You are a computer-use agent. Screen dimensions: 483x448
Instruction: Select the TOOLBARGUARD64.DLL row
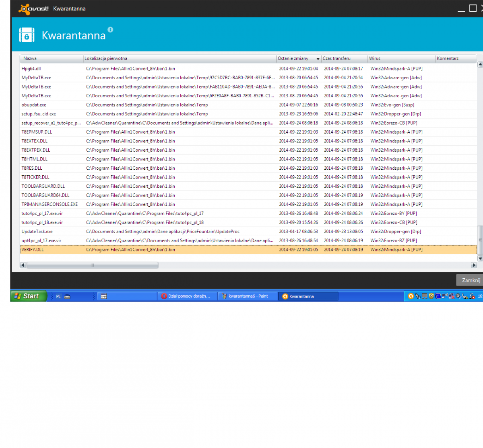(248, 195)
